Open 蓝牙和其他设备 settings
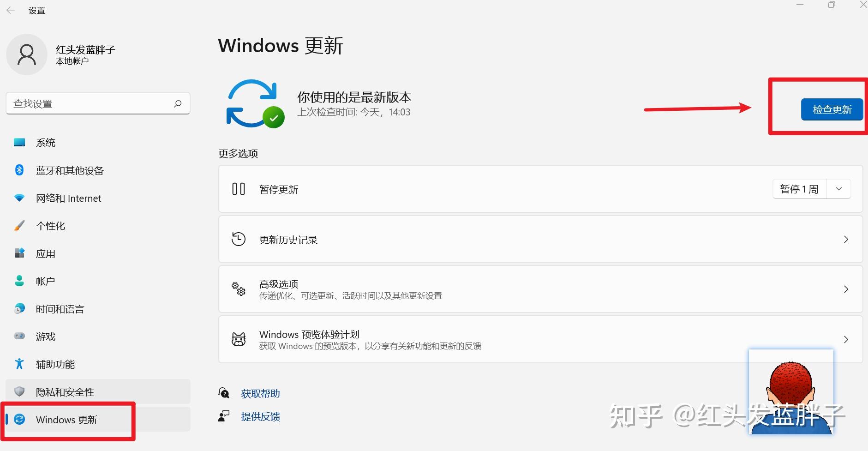The image size is (868, 451). (98, 170)
